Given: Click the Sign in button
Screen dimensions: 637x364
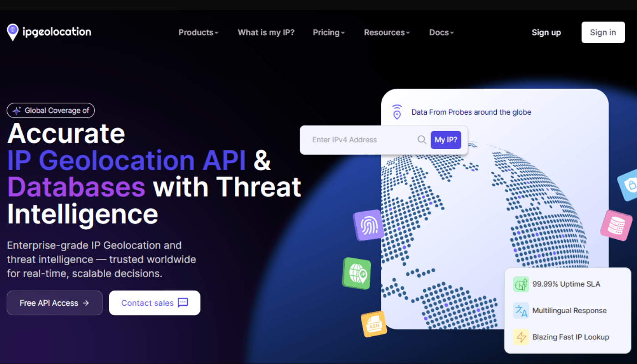Looking at the screenshot, I should click(603, 32).
